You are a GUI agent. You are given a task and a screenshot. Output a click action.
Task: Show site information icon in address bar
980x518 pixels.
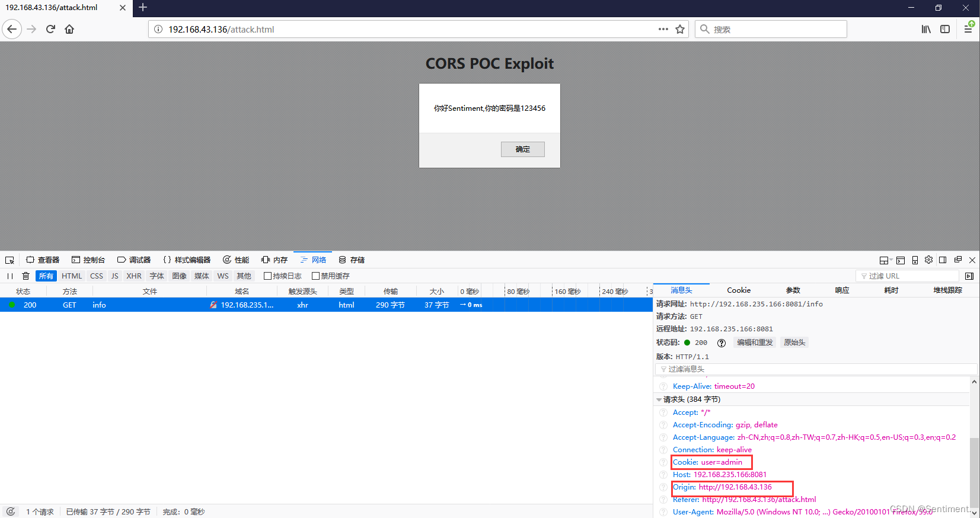158,29
